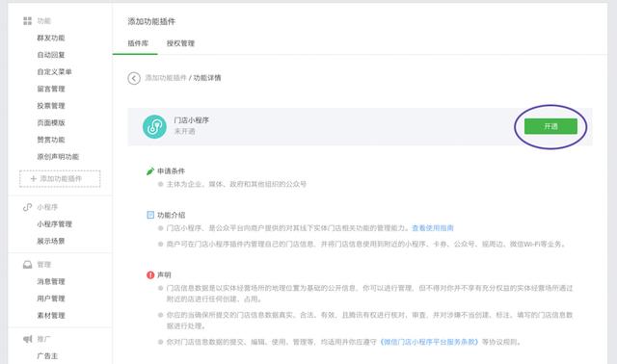Viewport: 617px width, 364px height.
Task: Click the 推广 sidebar section label
Action: click(43, 339)
